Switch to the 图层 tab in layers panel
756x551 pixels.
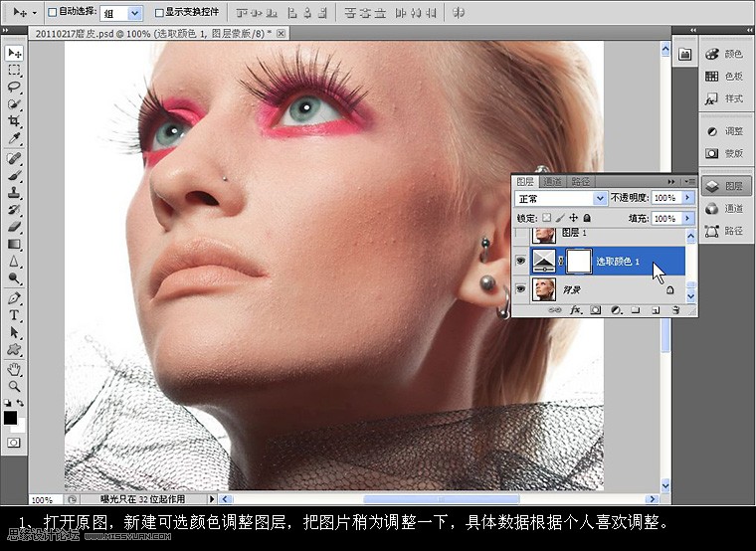pyautogui.click(x=525, y=181)
